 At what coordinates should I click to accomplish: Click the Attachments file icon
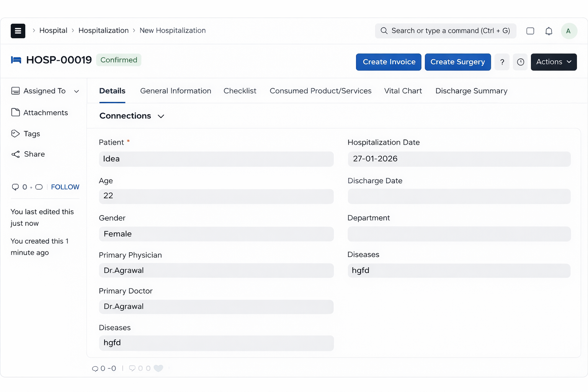point(15,112)
